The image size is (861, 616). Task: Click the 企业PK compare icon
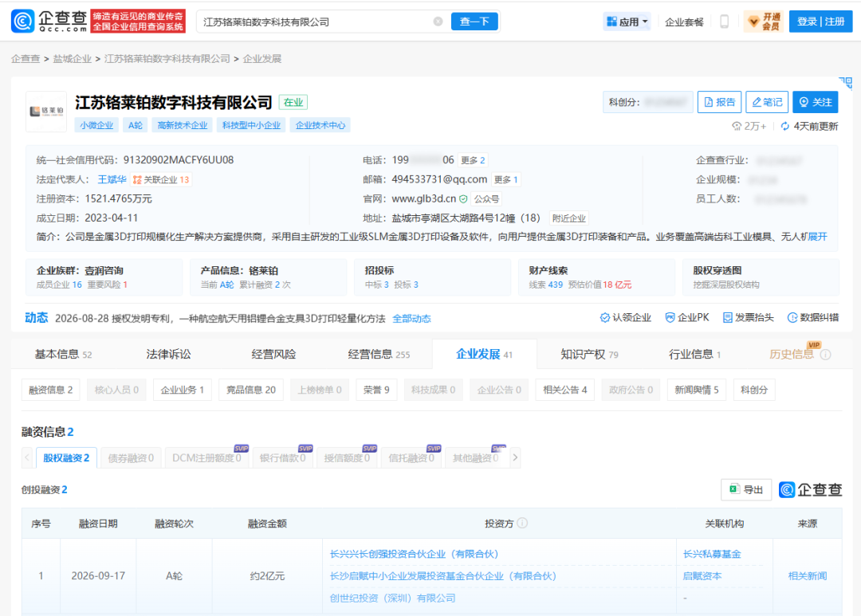670,317
